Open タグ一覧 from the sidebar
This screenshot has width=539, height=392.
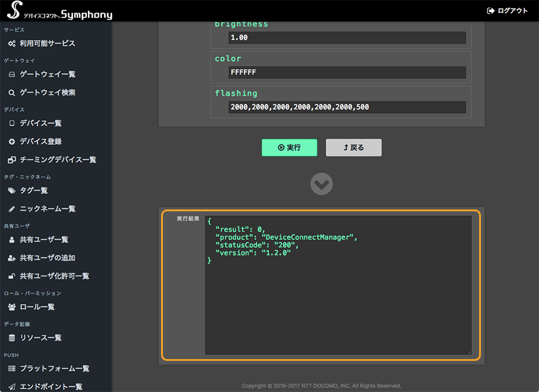click(34, 191)
